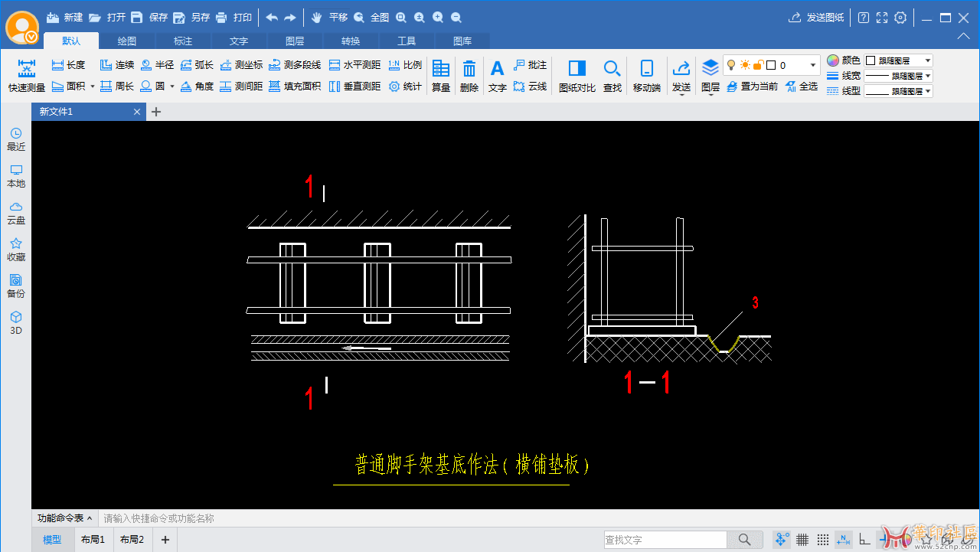Open the layer selection dropdown
Screen dimensions: 980x552
813,66
